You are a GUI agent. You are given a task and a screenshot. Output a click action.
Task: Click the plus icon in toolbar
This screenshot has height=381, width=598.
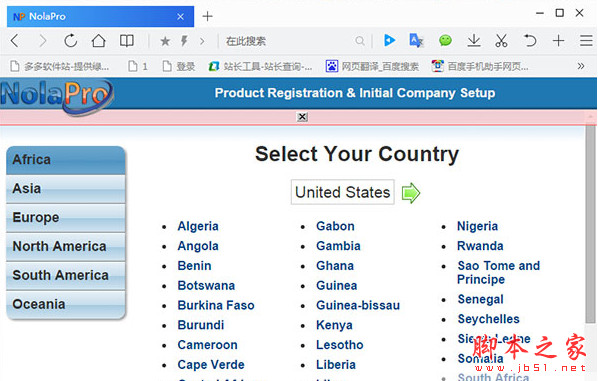[558, 40]
